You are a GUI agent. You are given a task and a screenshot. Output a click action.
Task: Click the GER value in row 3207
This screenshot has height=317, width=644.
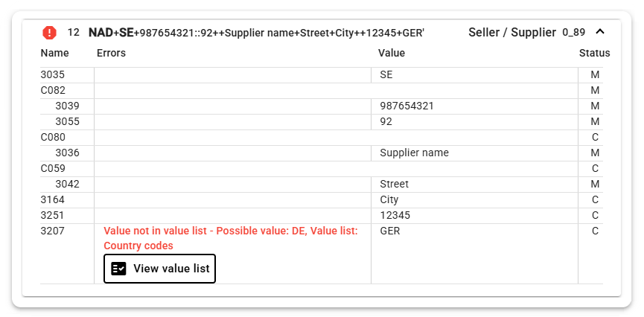[x=390, y=231]
